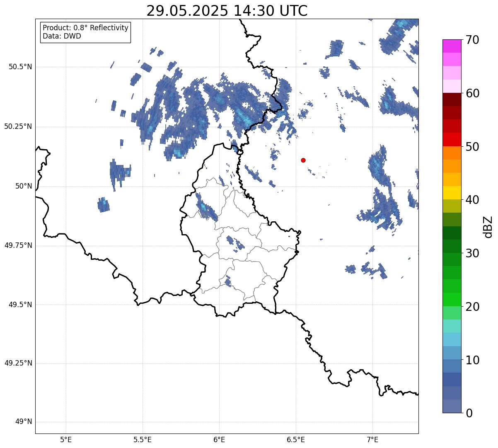Click the 'Data: DWD' label
The image size is (498, 448).
tap(62, 36)
